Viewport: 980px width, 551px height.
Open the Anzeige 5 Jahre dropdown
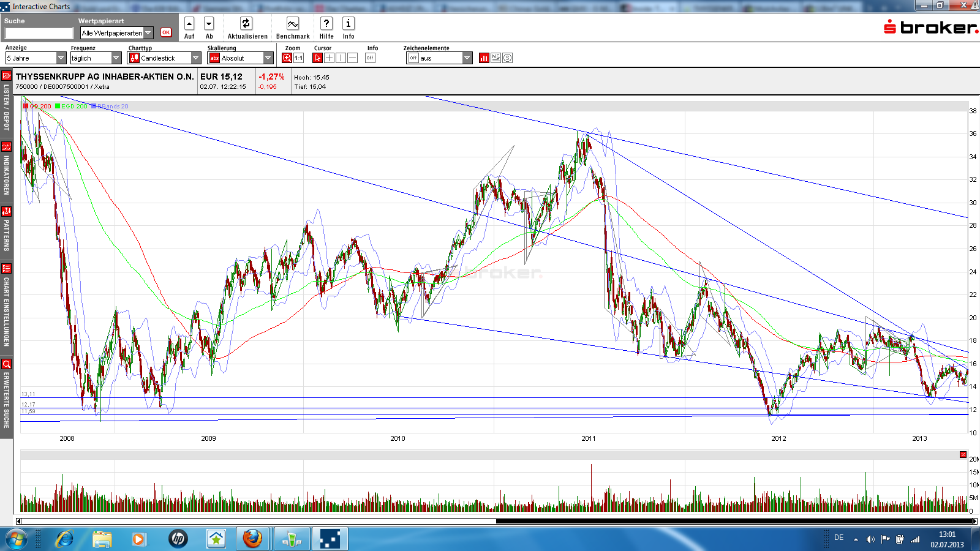pyautogui.click(x=36, y=58)
